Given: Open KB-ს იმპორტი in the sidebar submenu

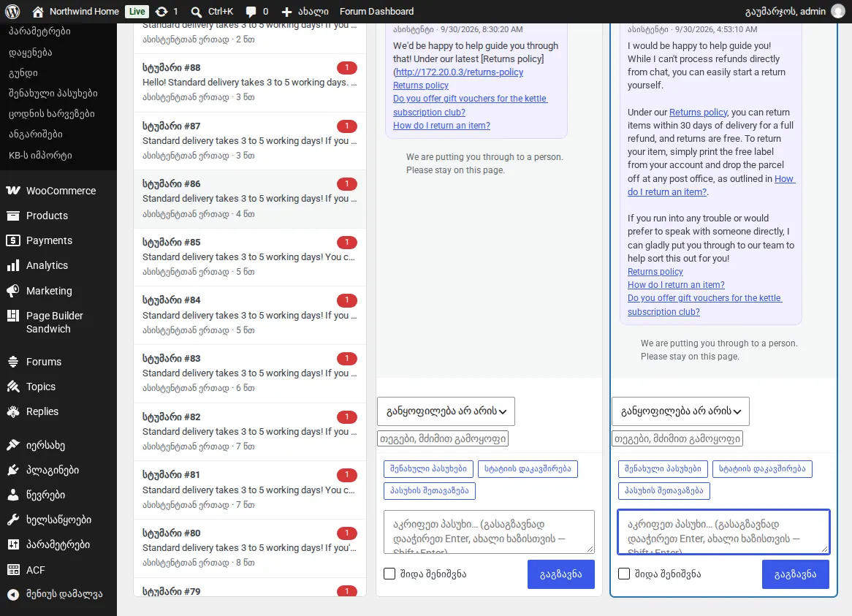Looking at the screenshot, I should tap(40, 156).
